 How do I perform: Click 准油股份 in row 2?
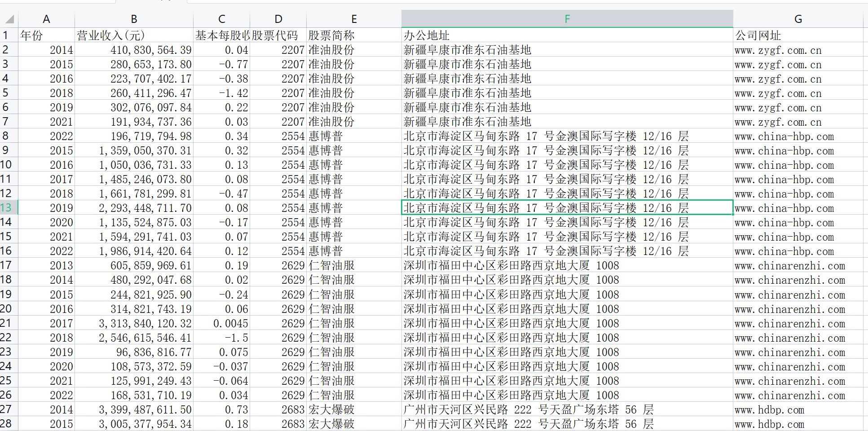(x=354, y=50)
